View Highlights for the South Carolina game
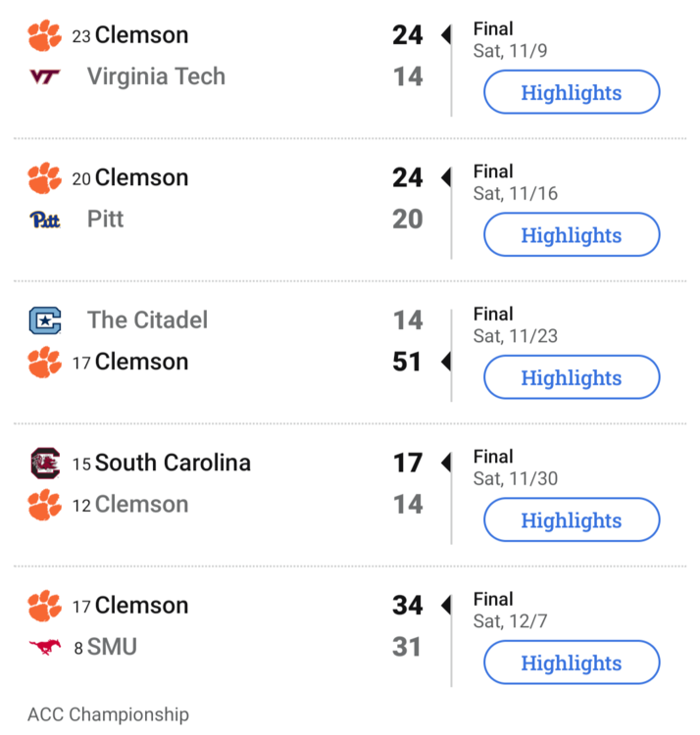 point(572,520)
